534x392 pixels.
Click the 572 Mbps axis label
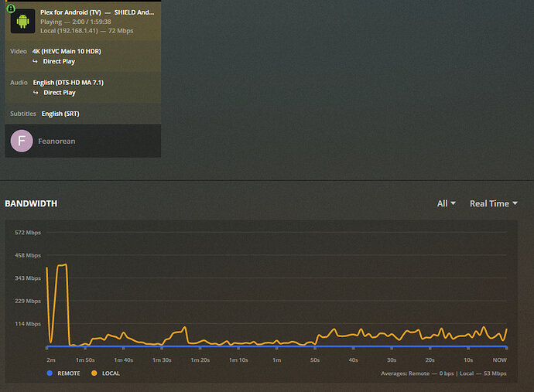point(28,233)
